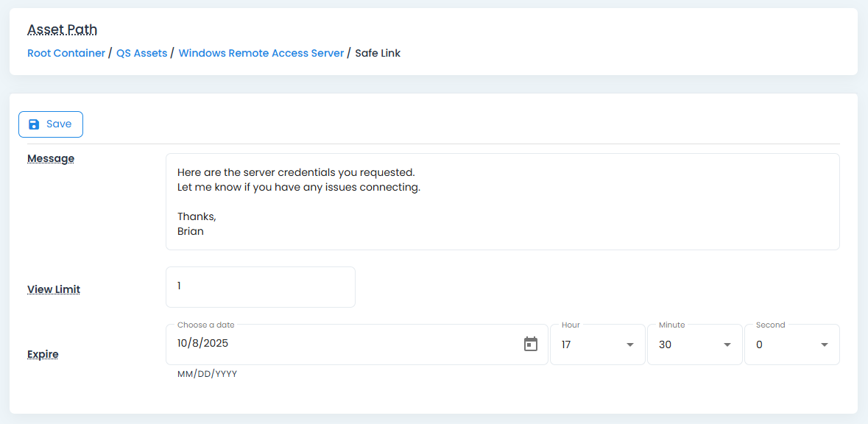Image resolution: width=868 pixels, height=424 pixels.
Task: Click the Expire field label
Action: point(43,354)
